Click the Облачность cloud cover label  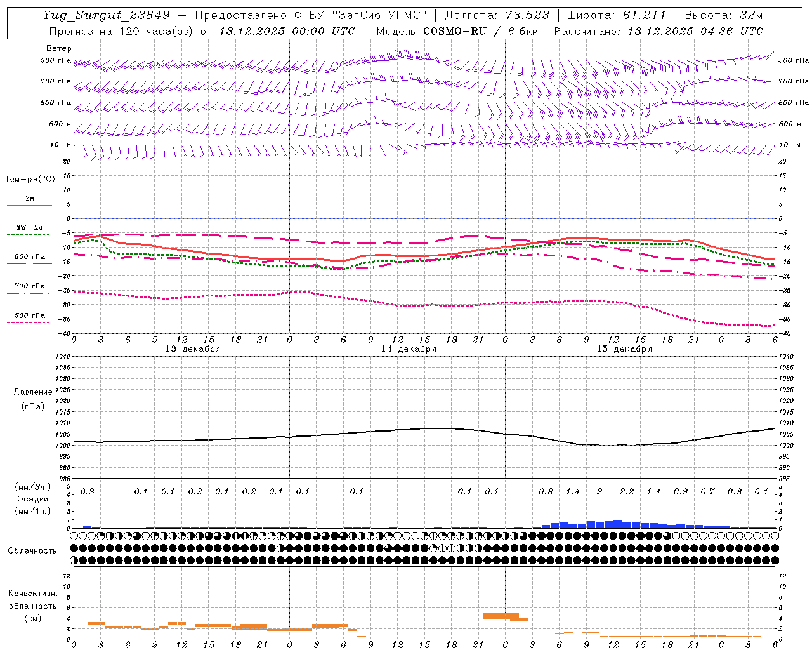click(x=32, y=551)
